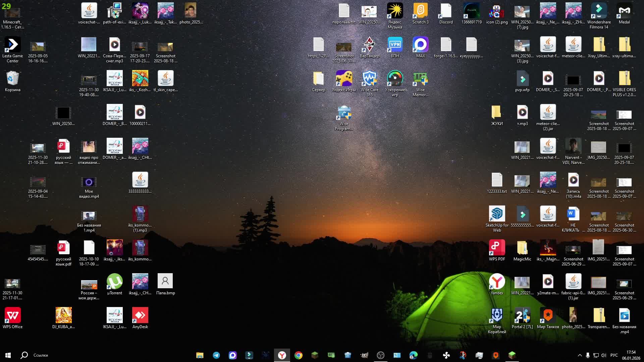This screenshot has width=644, height=362.
Task: Open the volume control in tray
Action: [604, 355]
